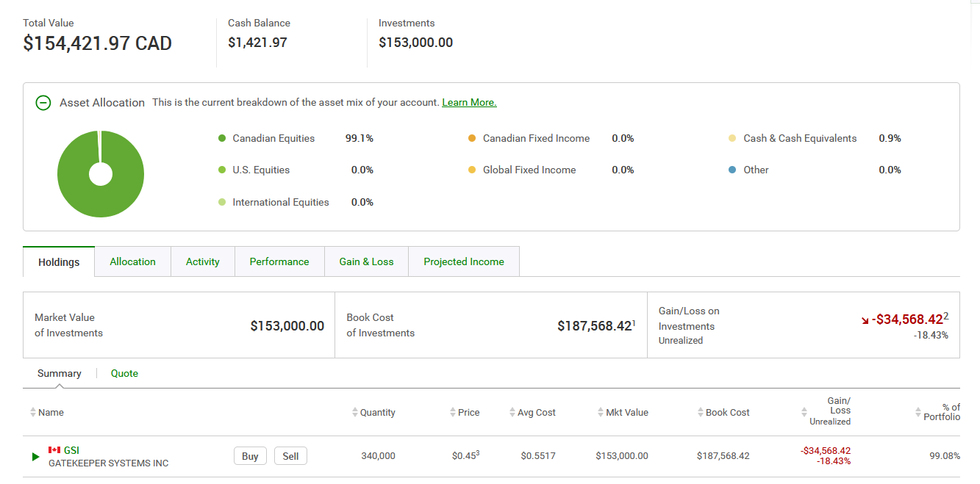Switch to the Allocation tab
This screenshot has height=484, width=980.
tap(132, 261)
